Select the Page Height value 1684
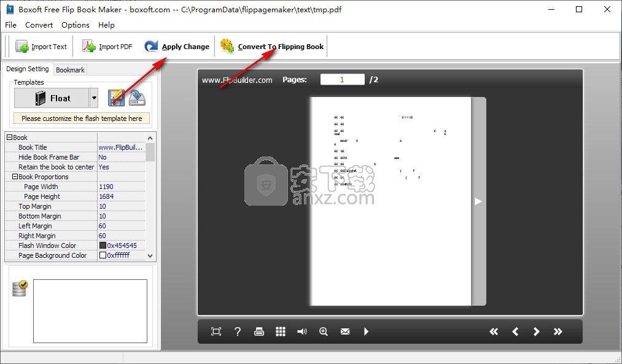The image size is (622, 364). pos(121,196)
